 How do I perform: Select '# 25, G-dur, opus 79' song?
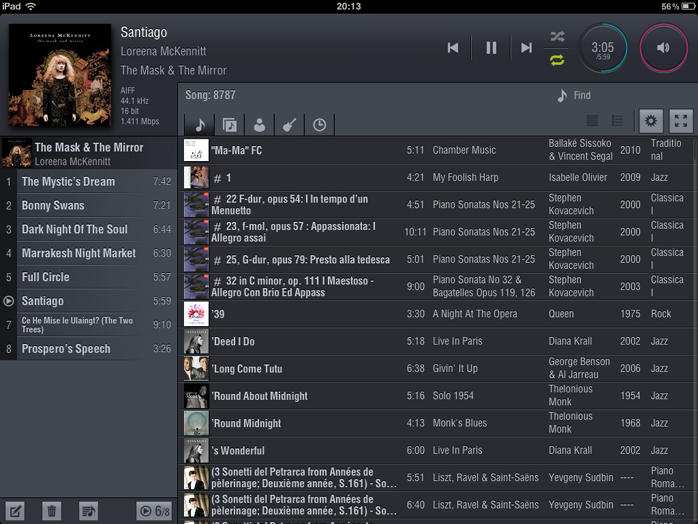[x=438, y=259]
